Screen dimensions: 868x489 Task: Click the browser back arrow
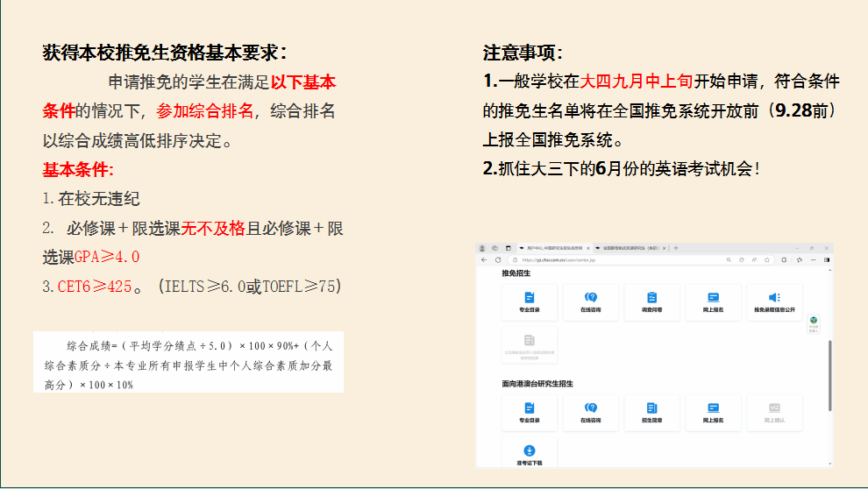484,260
